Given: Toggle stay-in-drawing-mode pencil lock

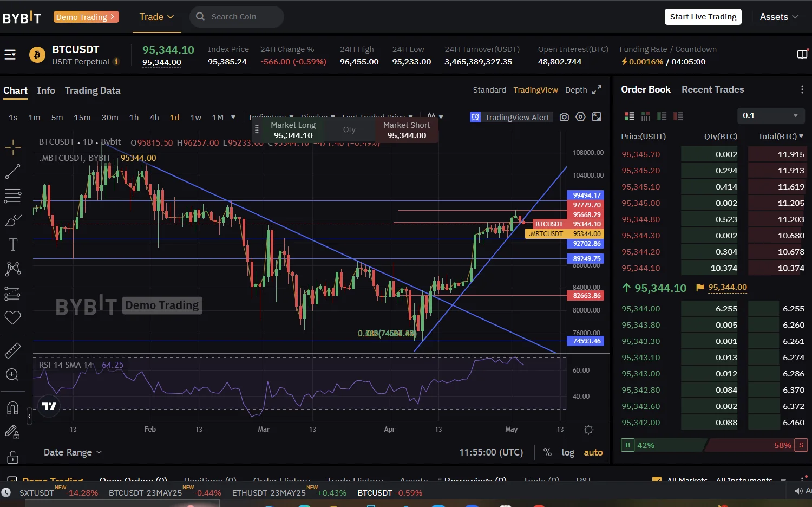Looking at the screenshot, I should click(13, 432).
